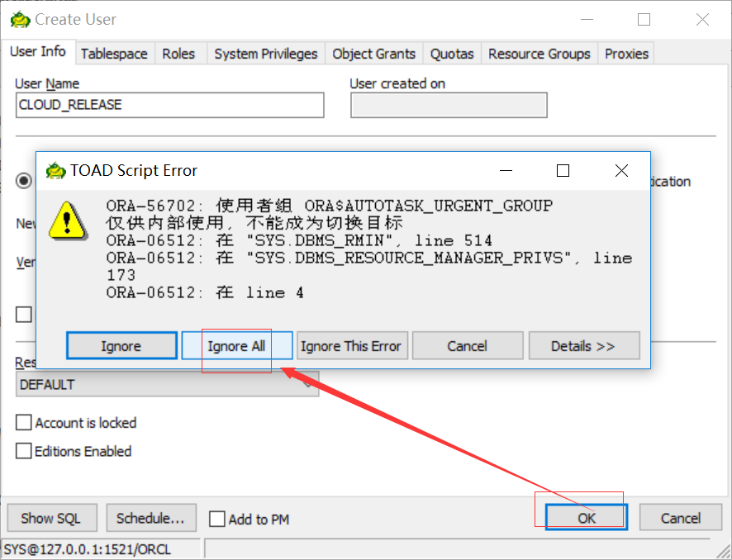Click the SYS@127.0.0.1:1521/ORCL status text
The height and width of the screenshot is (560, 732).
pyautogui.click(x=88, y=549)
